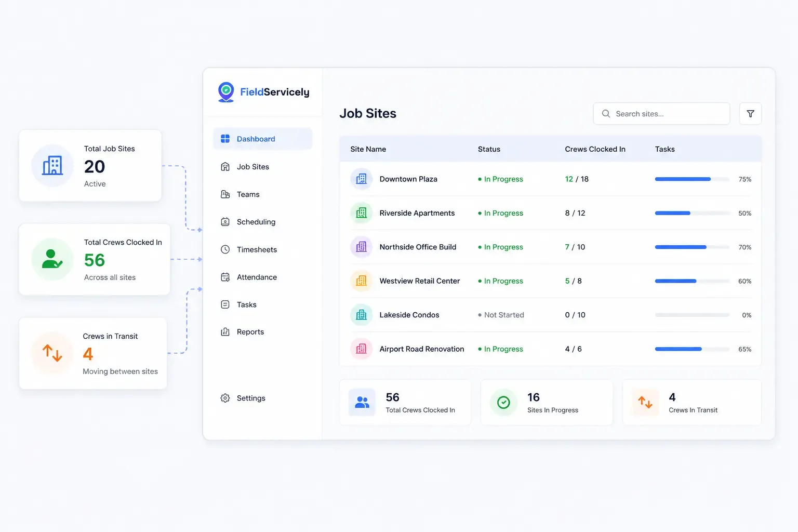Click the FieldServicely map pin logo
The width and height of the screenshot is (798, 532).
click(x=226, y=92)
